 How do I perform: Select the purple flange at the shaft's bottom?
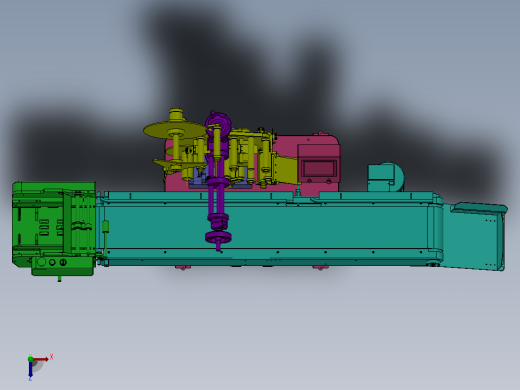coord(218,238)
